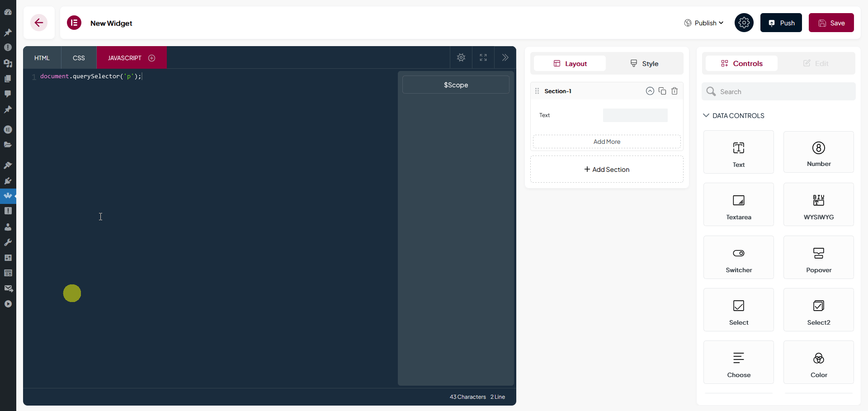This screenshot has width=868, height=411.
Task: Open top-bar settings with the gear icon
Action: pyautogui.click(x=744, y=23)
